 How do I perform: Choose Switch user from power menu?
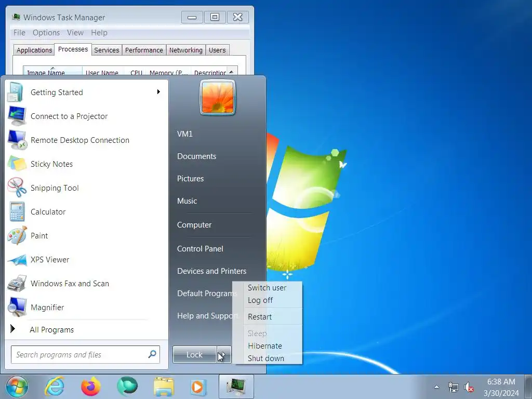point(267,288)
